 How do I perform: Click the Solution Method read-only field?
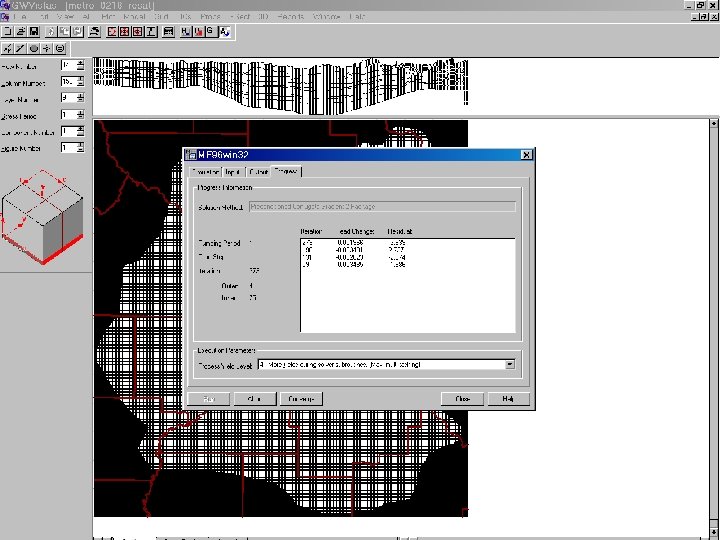(x=382, y=207)
